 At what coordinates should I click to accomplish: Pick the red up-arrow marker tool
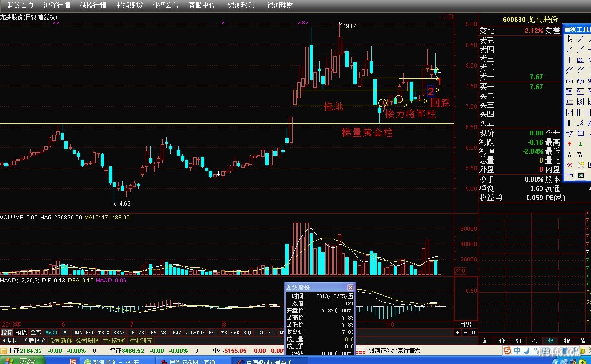click(x=570, y=144)
